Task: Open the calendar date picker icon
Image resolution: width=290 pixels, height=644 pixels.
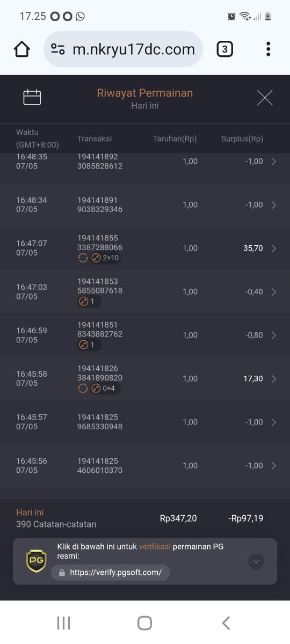Action: [32, 97]
